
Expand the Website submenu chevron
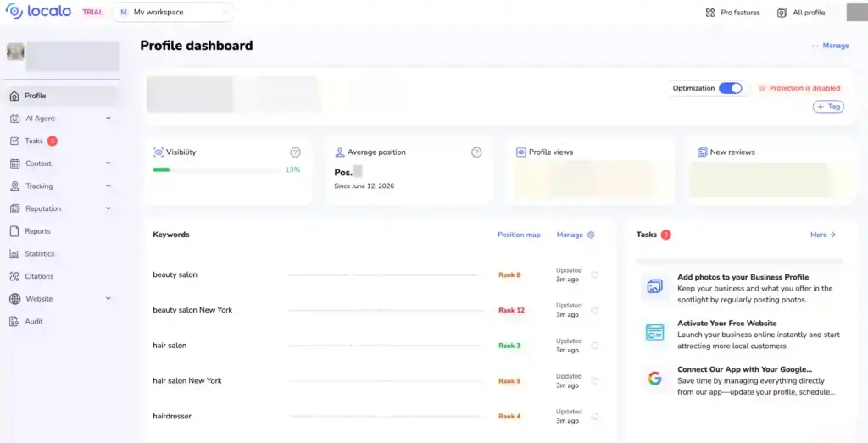(x=108, y=299)
